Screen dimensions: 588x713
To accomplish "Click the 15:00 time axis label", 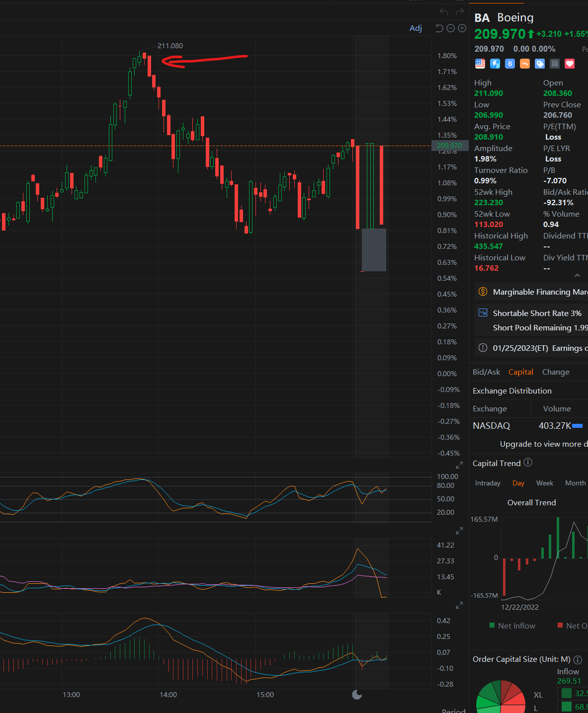I will 265,695.
